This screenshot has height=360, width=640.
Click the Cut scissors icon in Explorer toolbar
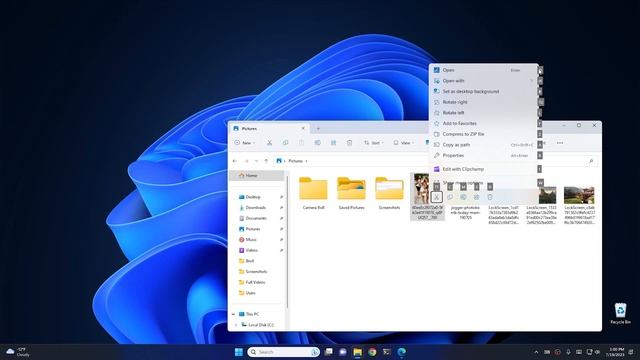click(269, 143)
